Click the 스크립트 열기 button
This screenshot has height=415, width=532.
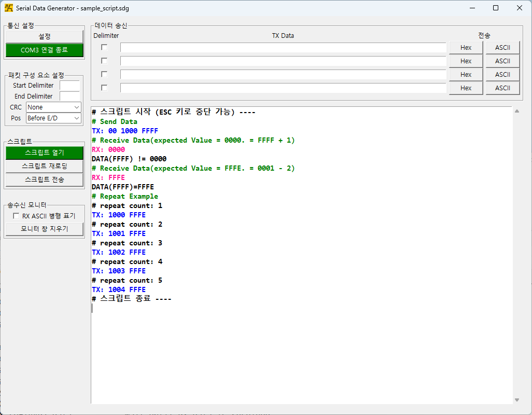coord(45,153)
